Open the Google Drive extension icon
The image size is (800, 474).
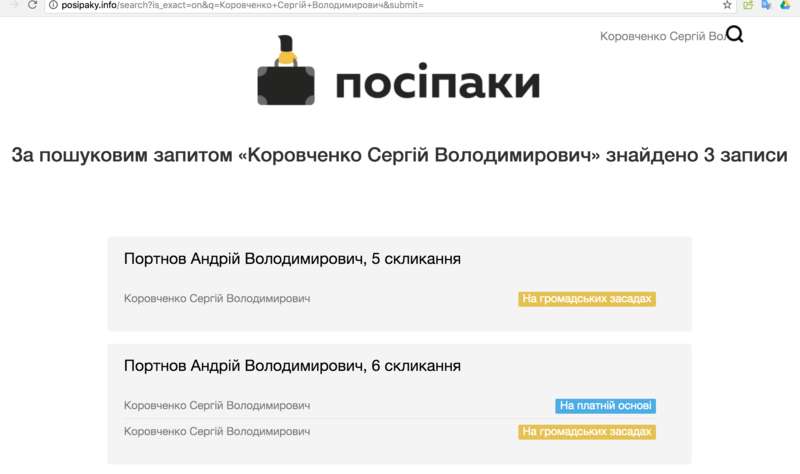785,5
